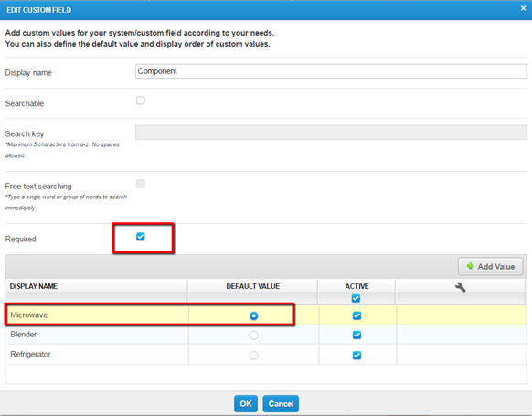This screenshot has width=532, height=416.
Task: Uncheck Active for Microwave
Action: pyautogui.click(x=356, y=315)
